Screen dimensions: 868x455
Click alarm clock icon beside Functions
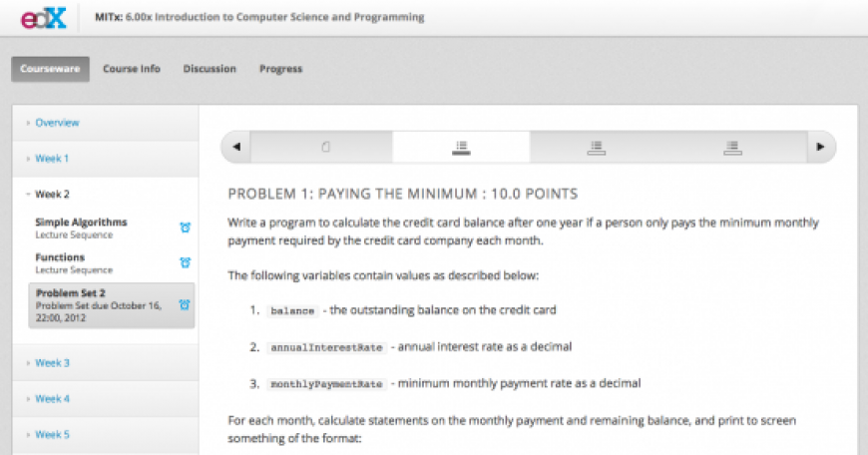[x=185, y=262]
